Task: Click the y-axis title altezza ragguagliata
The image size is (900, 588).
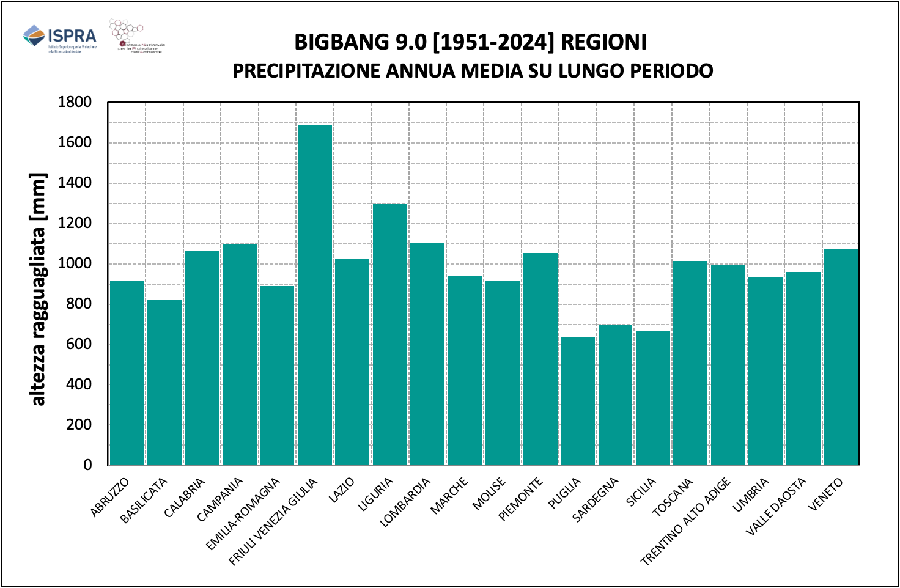Action: click(x=38, y=289)
